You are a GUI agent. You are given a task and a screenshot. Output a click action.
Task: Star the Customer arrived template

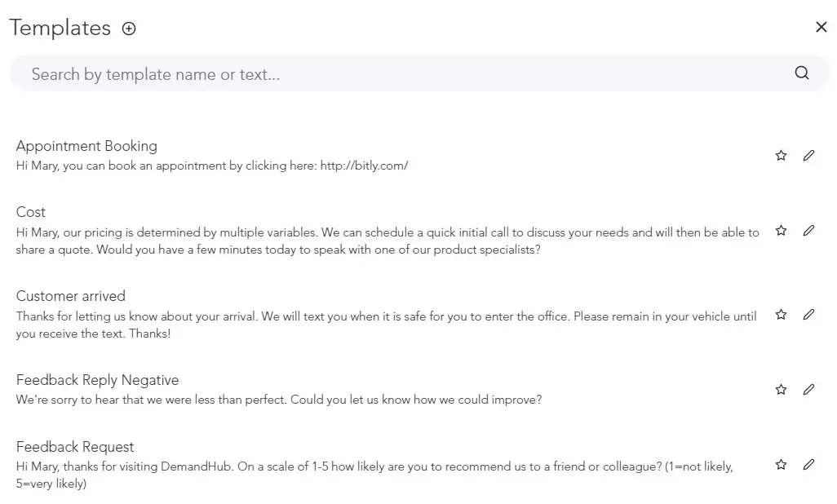click(781, 315)
